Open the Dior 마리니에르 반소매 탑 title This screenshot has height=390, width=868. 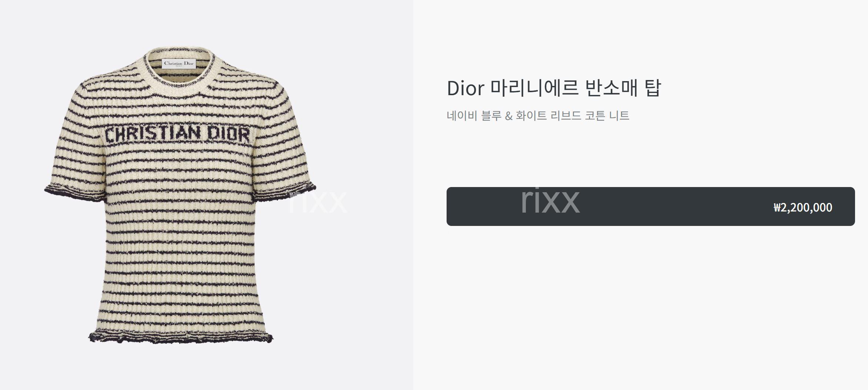coord(554,88)
